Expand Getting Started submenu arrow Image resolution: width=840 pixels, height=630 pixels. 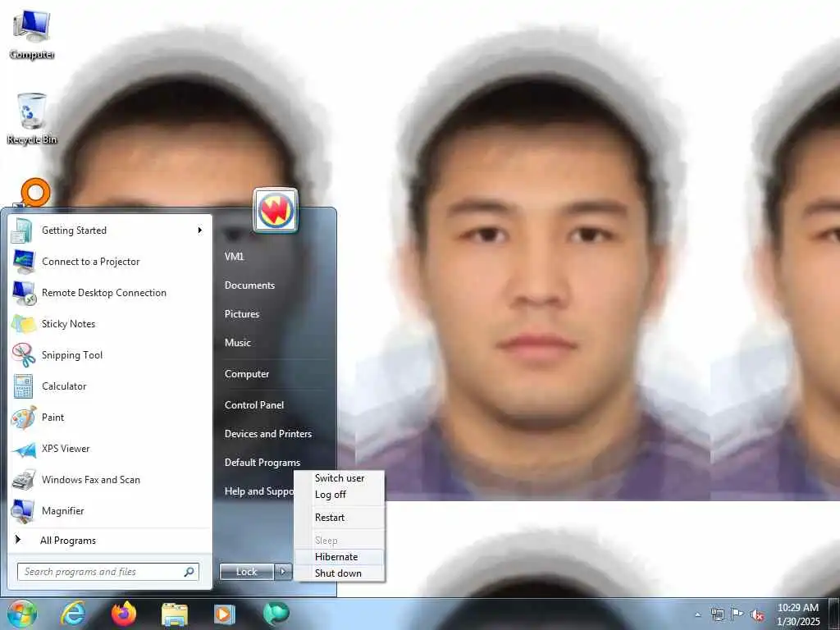click(x=200, y=231)
